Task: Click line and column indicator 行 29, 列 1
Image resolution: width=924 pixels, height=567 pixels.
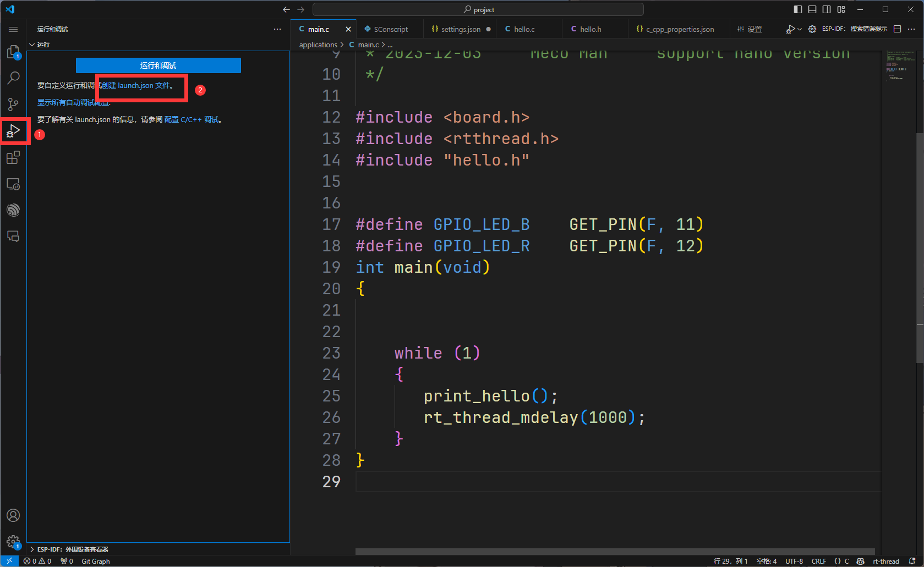Action: click(x=730, y=561)
